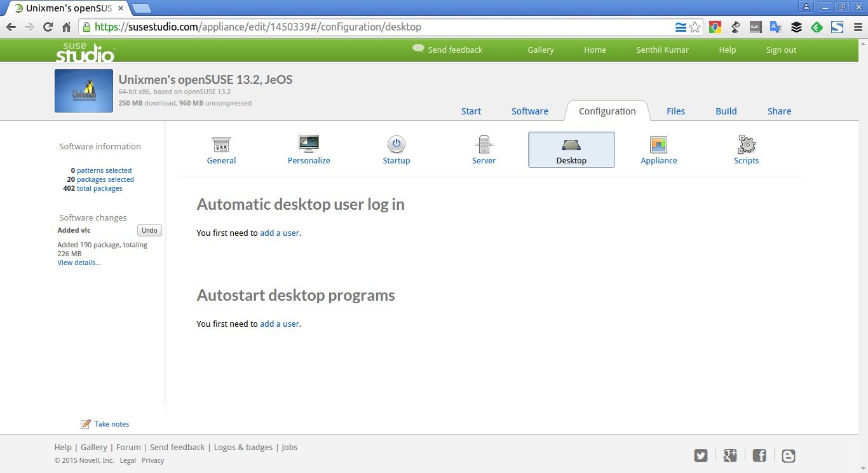Click the appliance logo thumbnail

pyautogui.click(x=84, y=91)
